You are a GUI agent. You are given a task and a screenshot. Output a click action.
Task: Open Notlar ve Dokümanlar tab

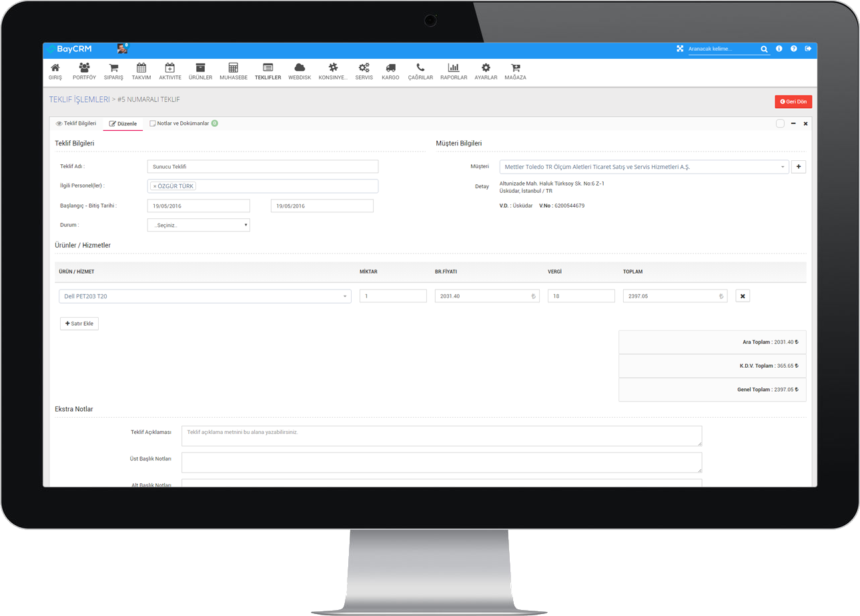coord(183,123)
